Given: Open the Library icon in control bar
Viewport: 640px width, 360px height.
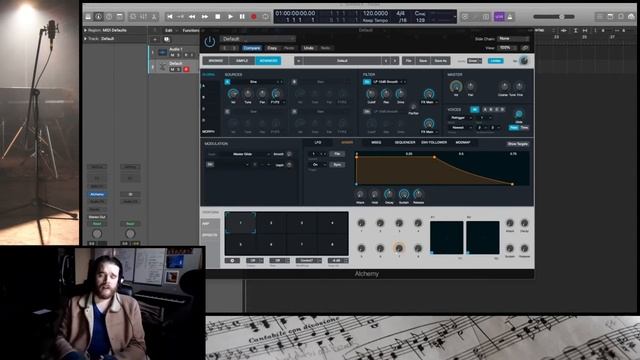Looking at the screenshot, I should [88, 17].
